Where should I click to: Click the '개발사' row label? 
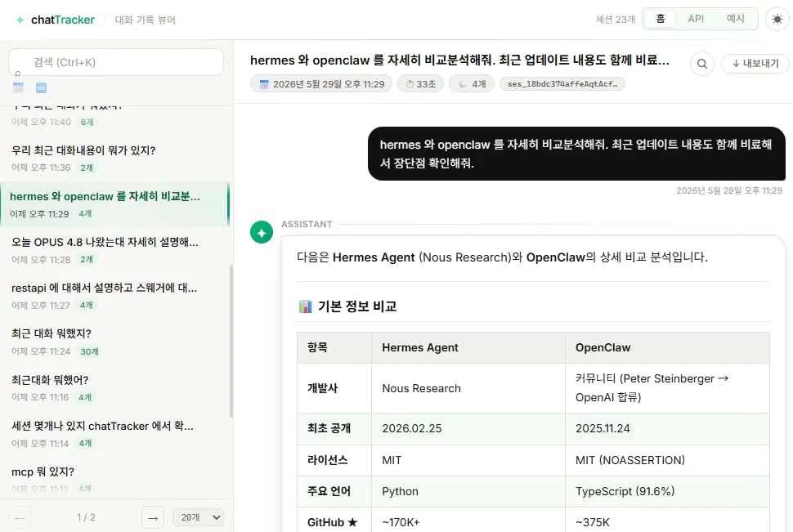point(334,388)
